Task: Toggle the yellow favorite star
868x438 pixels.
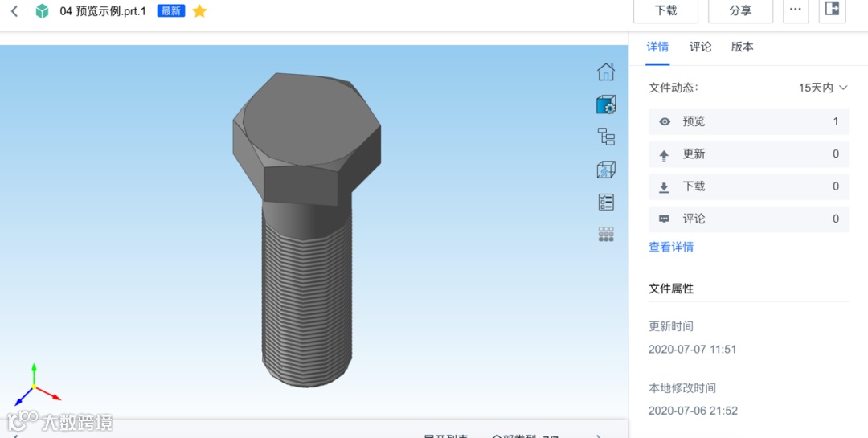Action: coord(199,11)
